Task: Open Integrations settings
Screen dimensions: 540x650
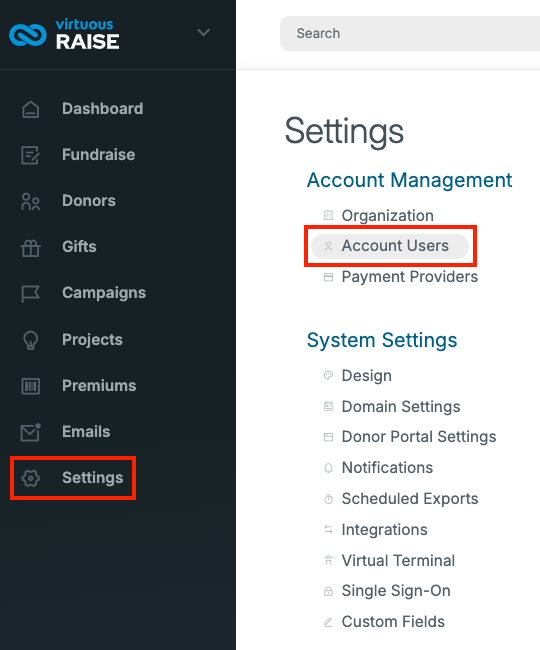Action: [x=385, y=530]
